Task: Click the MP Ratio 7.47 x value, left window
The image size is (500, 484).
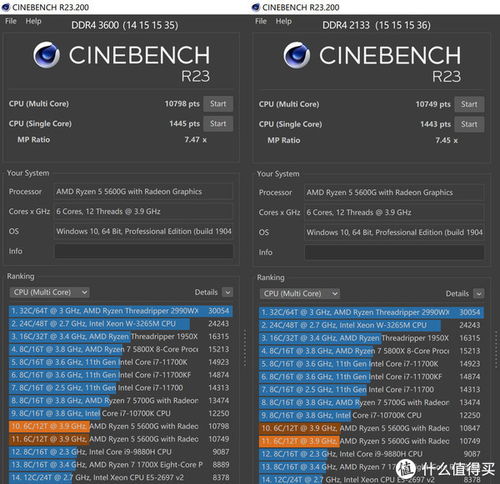Action: click(x=196, y=140)
